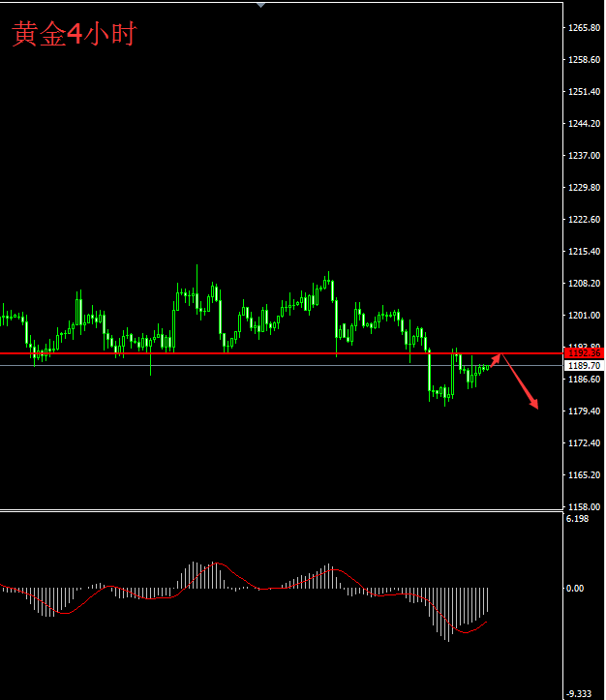Click the red 1192.36 price line label
Screen dimensions: 606x700
tap(584, 353)
